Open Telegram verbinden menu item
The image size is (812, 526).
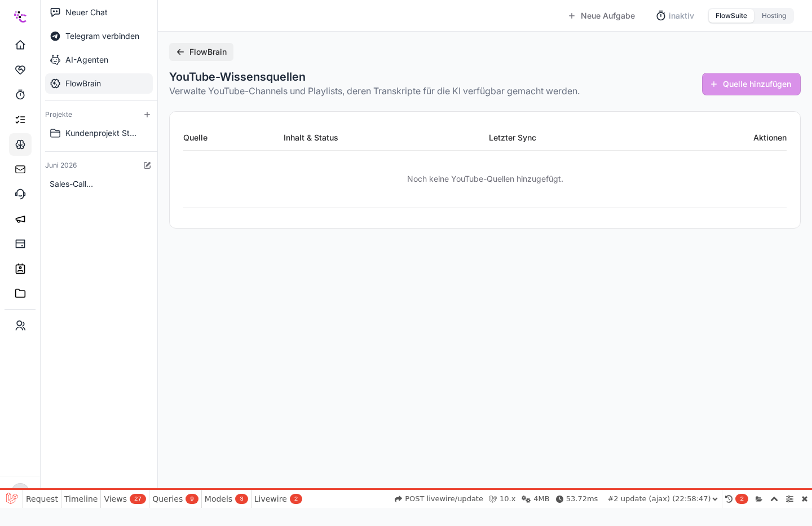click(x=99, y=36)
